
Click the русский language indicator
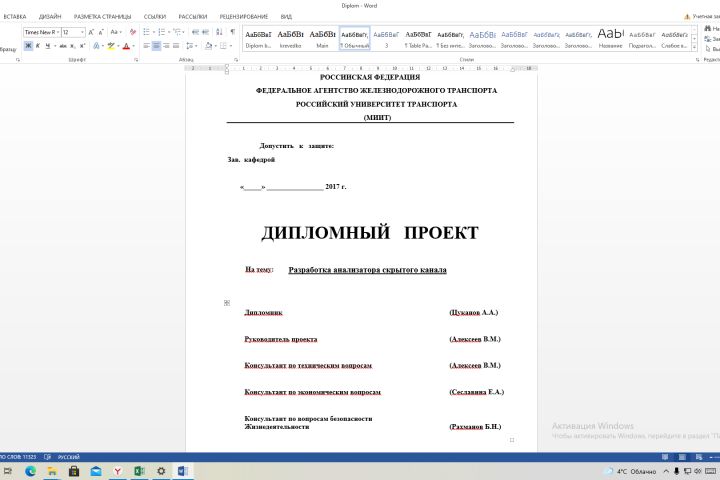tap(68, 457)
